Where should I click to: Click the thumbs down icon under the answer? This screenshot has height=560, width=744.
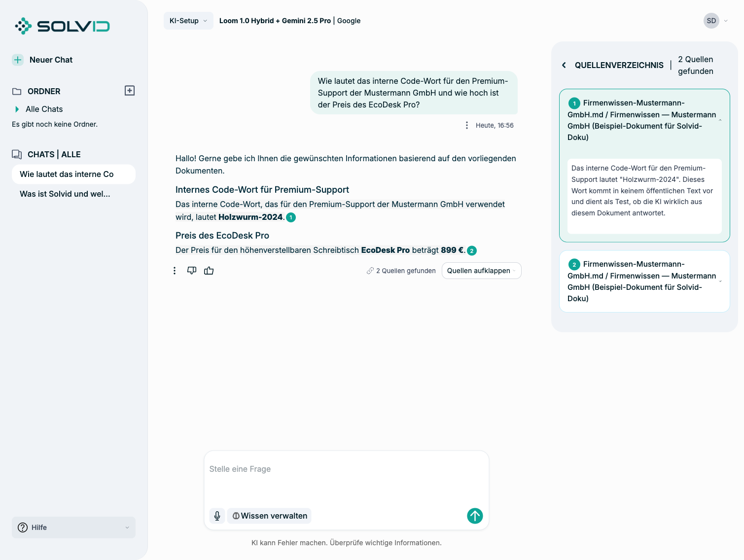click(x=192, y=270)
